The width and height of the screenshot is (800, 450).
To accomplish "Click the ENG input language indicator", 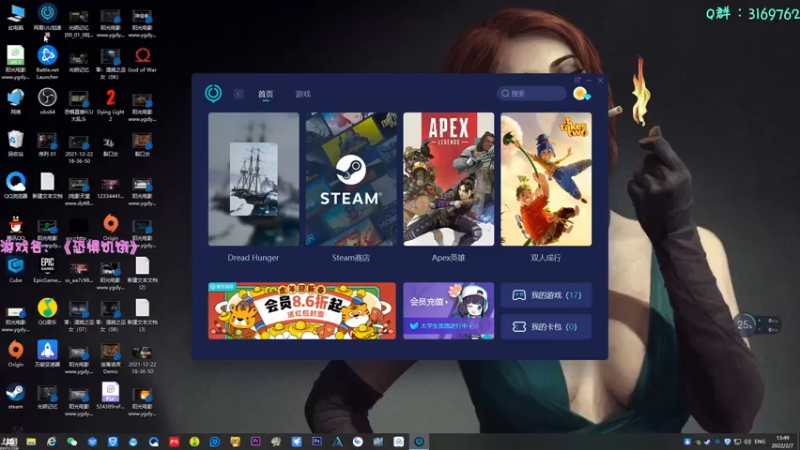I will click(760, 442).
